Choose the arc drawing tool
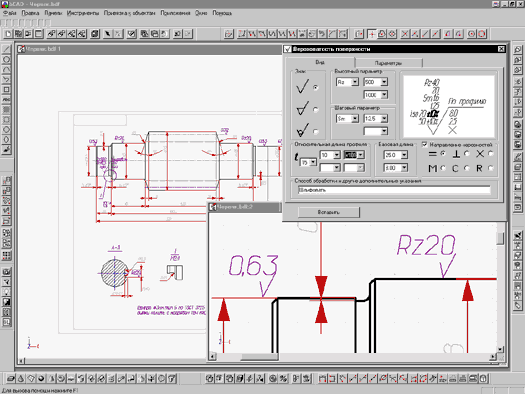The height and width of the screenshot is (394, 525). pos(6,70)
